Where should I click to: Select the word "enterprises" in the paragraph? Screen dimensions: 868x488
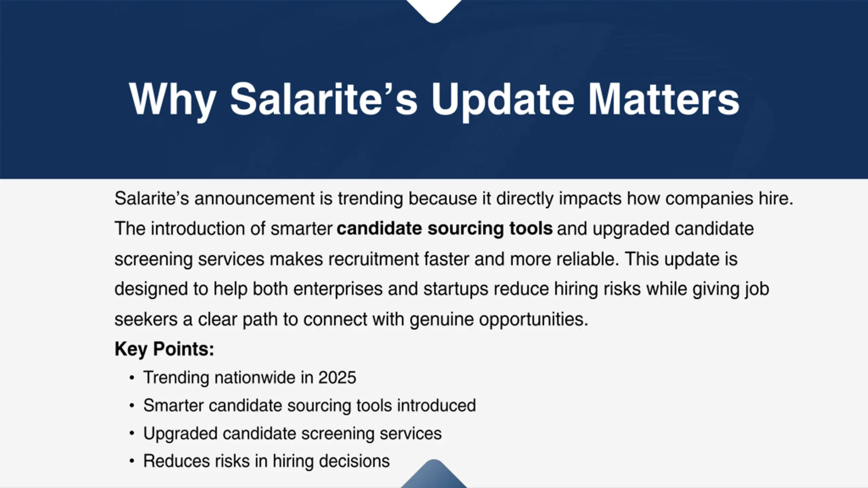338,289
